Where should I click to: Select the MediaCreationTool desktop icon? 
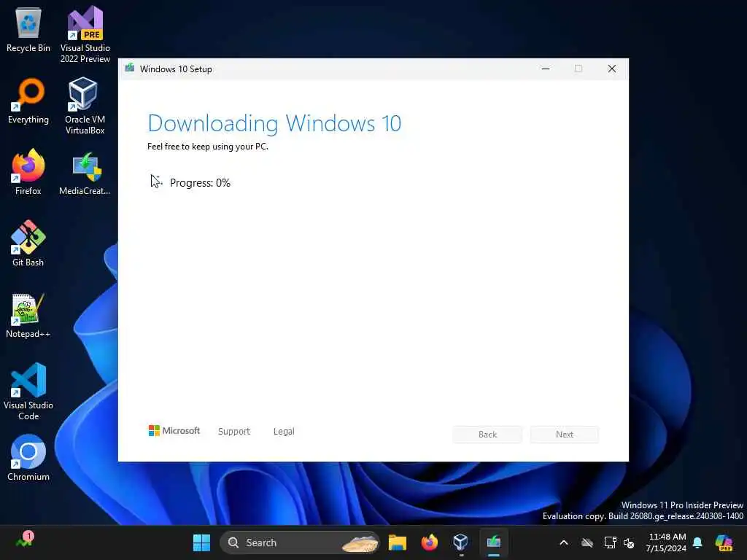(x=85, y=173)
